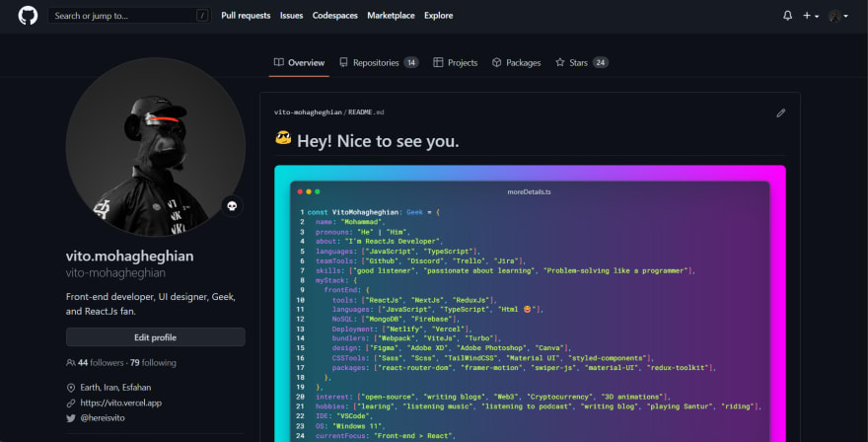Click the Earth, Iran, Esfahan location text

[x=115, y=387]
